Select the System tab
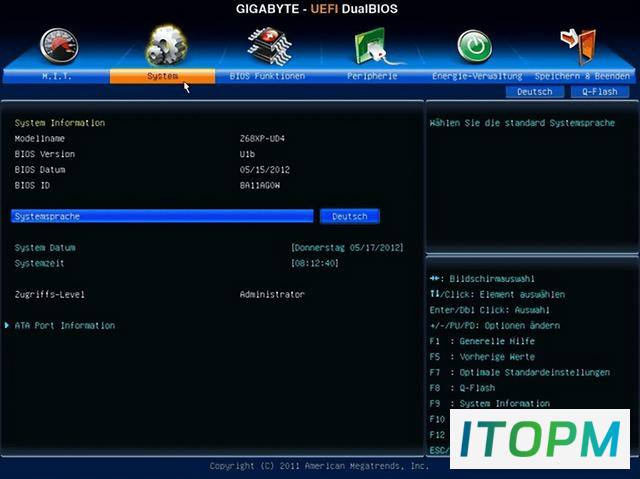 coord(162,76)
